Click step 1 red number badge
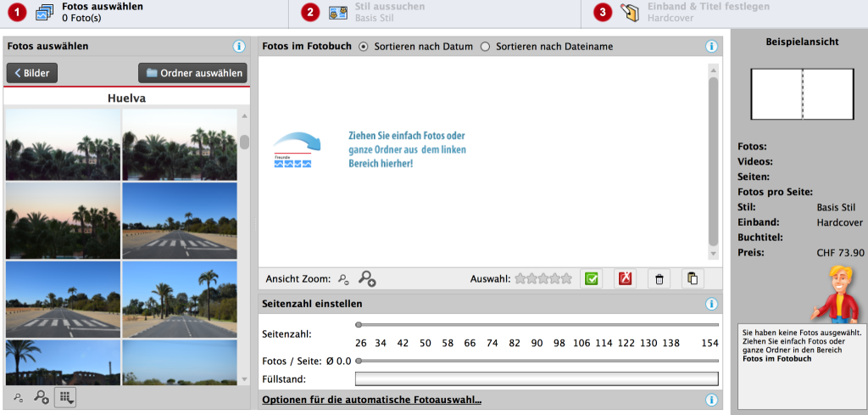This screenshot has width=868, height=415. (x=17, y=12)
